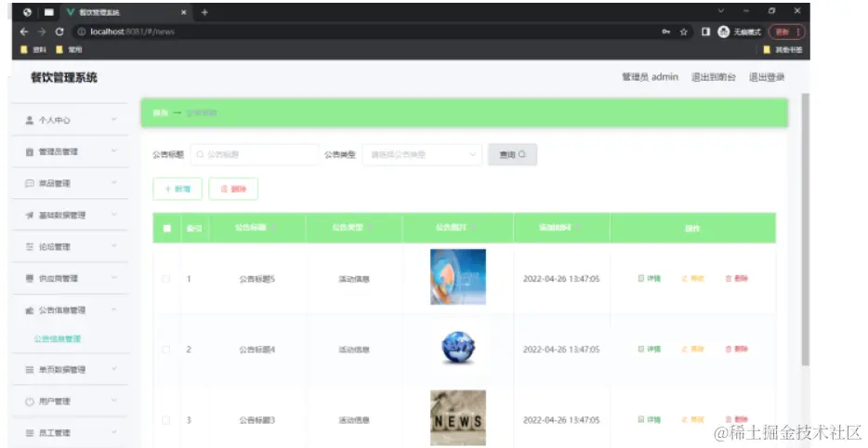Open the 个人中心 menu label

(54, 120)
